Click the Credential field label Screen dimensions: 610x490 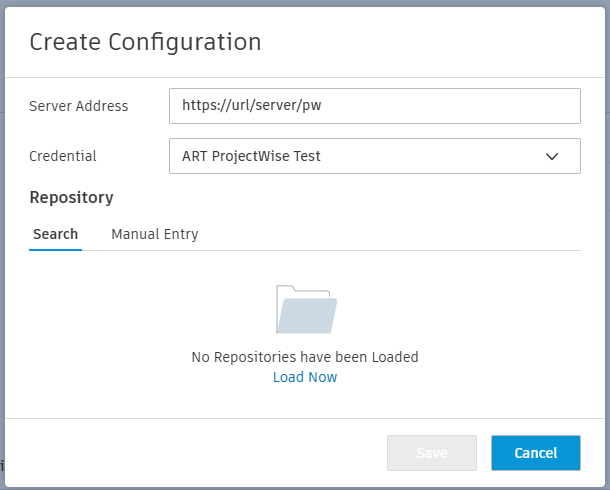tap(63, 156)
